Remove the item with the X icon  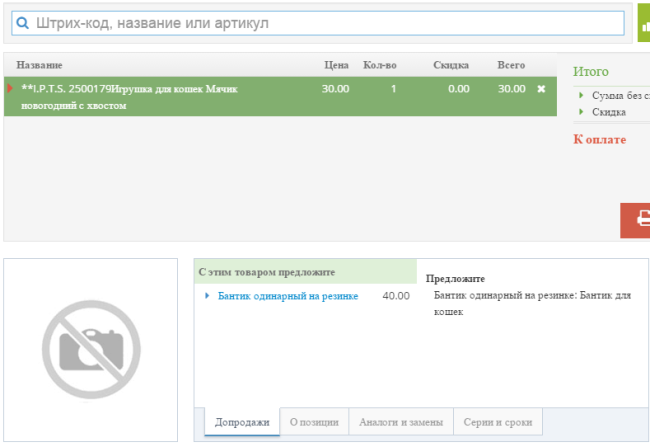pyautogui.click(x=541, y=89)
